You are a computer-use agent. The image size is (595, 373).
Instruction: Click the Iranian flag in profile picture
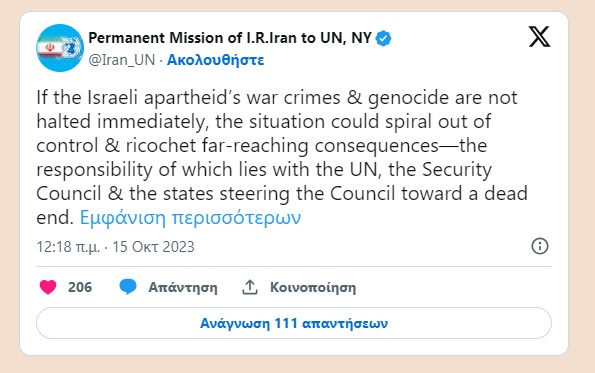click(x=50, y=48)
